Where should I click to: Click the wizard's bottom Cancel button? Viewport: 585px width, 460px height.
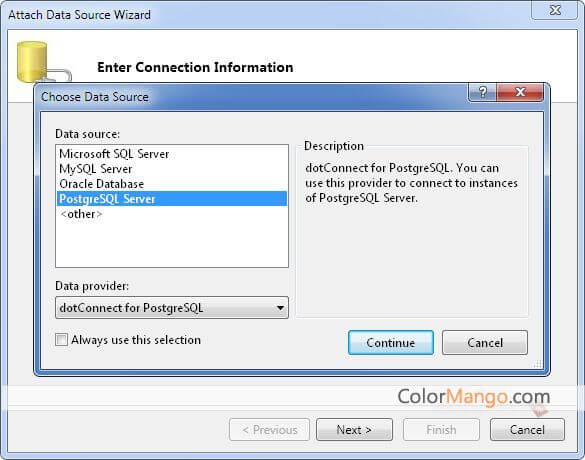tap(527, 430)
